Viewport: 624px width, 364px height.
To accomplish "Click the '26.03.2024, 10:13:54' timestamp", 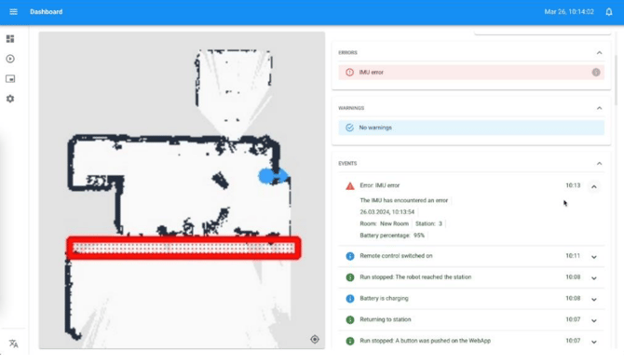I will 387,212.
